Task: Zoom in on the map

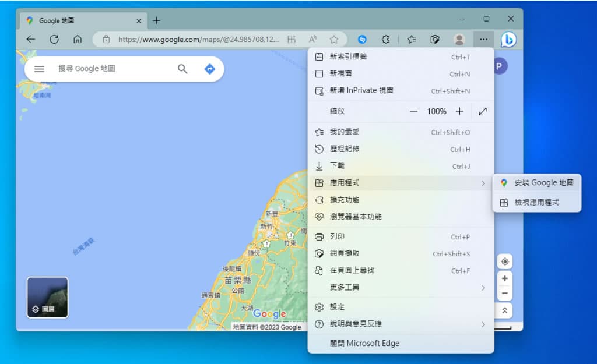Action: [x=505, y=278]
